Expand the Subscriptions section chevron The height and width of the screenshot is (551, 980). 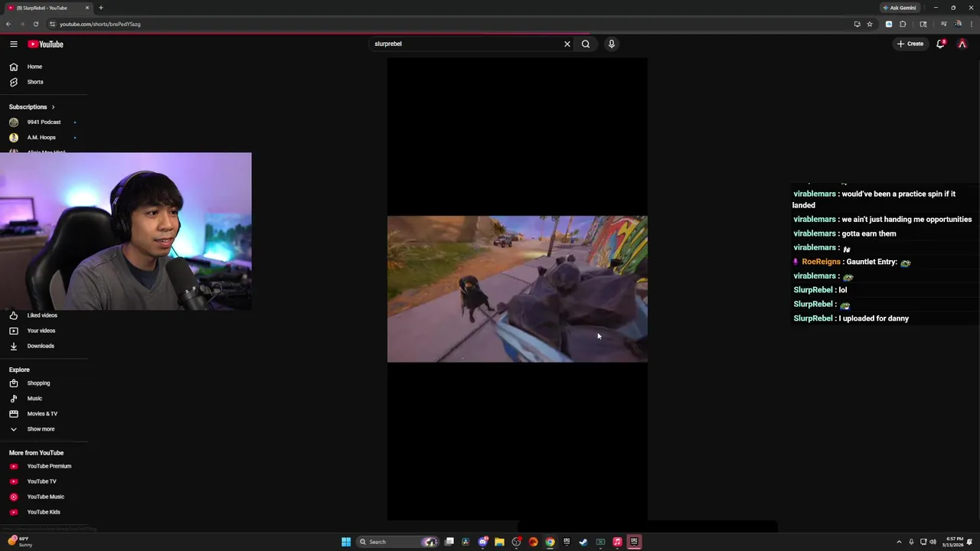point(53,107)
